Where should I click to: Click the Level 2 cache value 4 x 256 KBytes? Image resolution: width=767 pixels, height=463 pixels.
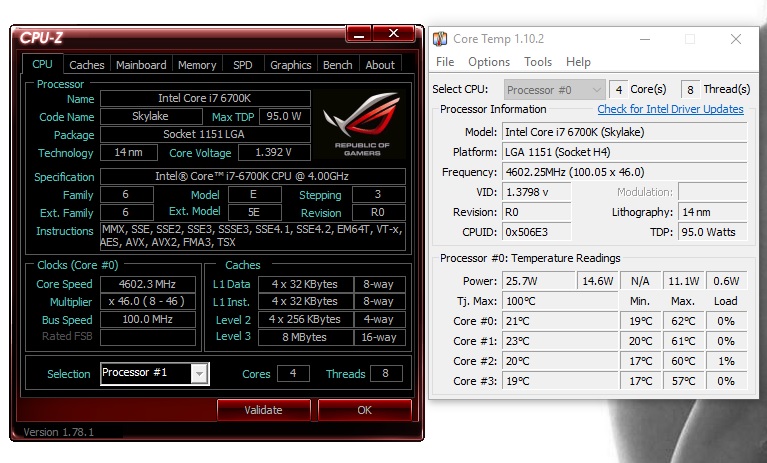(305, 319)
